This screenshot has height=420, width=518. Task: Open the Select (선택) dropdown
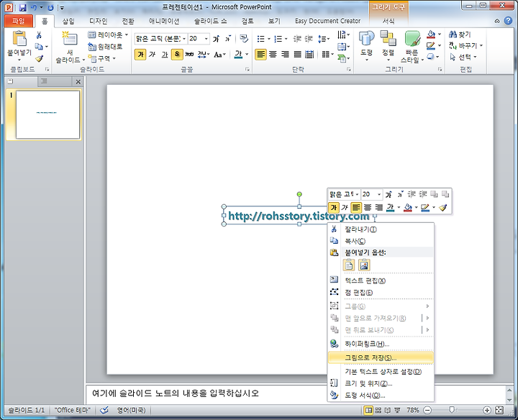click(x=463, y=57)
